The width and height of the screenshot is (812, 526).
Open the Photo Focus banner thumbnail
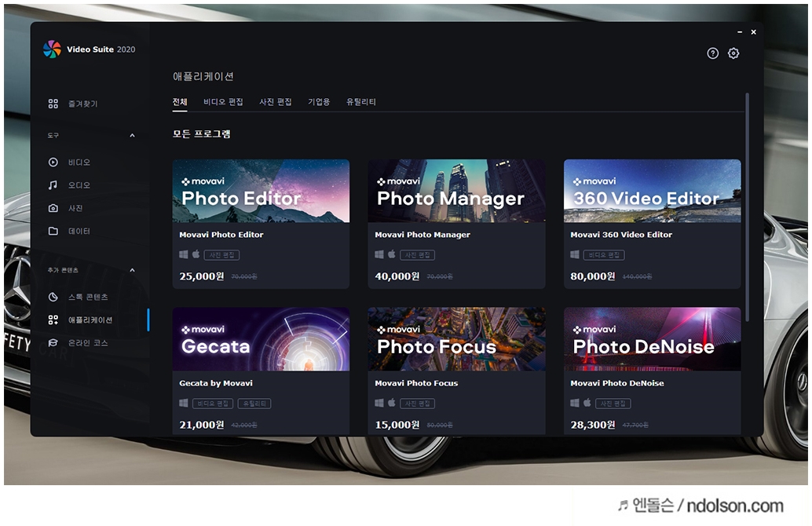pos(456,339)
